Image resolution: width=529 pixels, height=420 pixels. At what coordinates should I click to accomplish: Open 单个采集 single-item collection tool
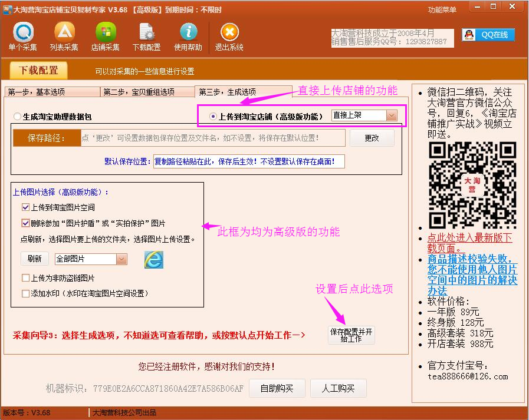23,37
